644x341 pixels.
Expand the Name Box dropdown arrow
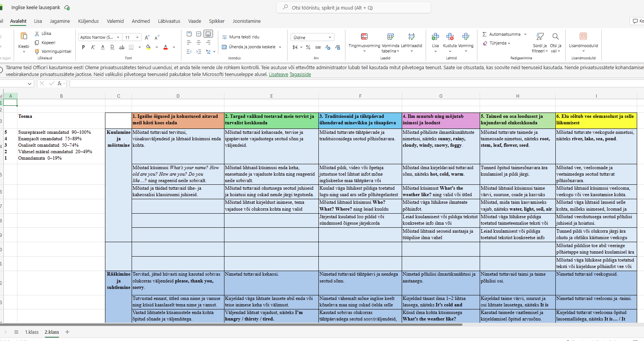(x=30, y=84)
